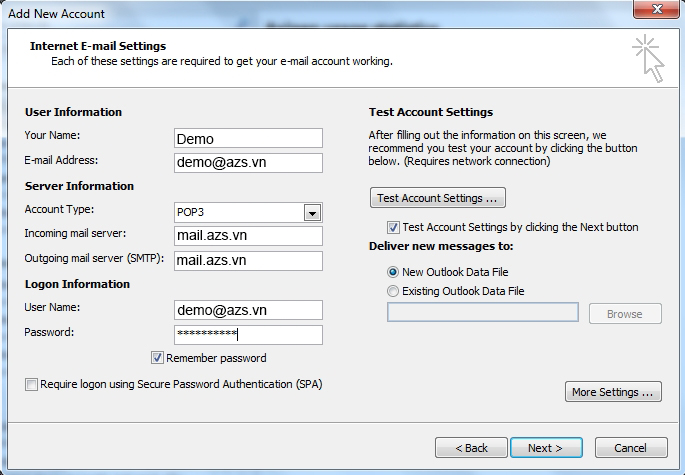Image resolution: width=685 pixels, height=475 pixels.
Task: Proceed by clicking Next button
Action: (545, 447)
